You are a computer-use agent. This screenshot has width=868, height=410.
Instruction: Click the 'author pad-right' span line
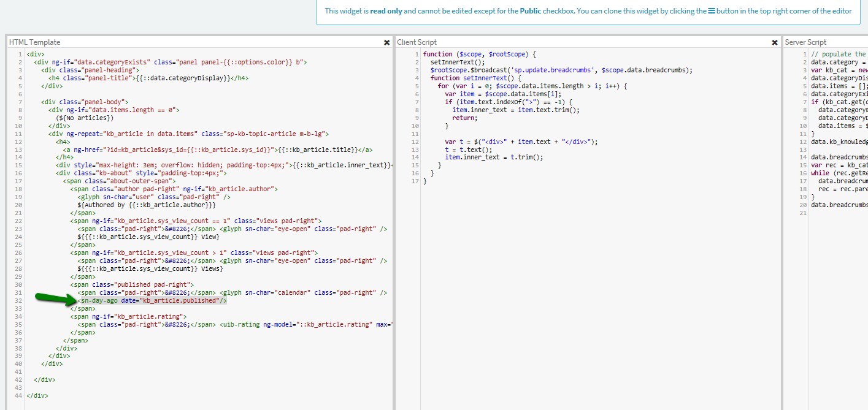(174, 189)
